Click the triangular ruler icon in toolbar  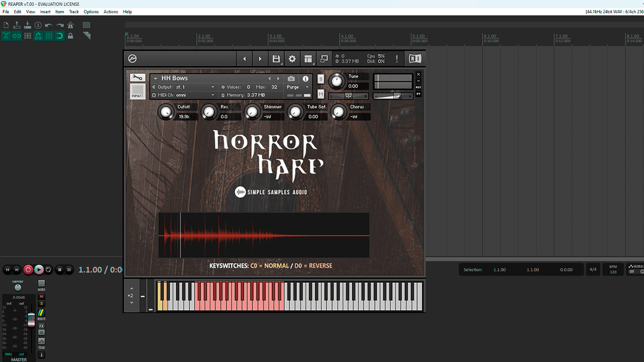pyautogui.click(x=87, y=36)
